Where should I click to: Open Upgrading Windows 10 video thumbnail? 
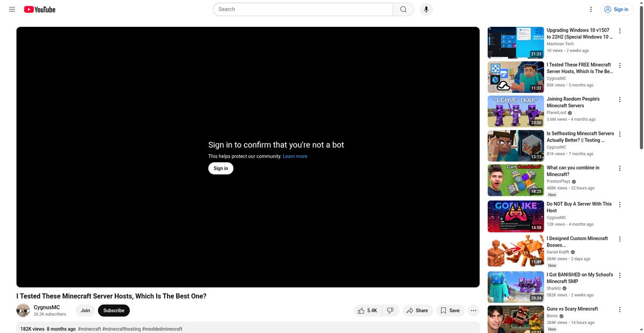click(x=516, y=42)
